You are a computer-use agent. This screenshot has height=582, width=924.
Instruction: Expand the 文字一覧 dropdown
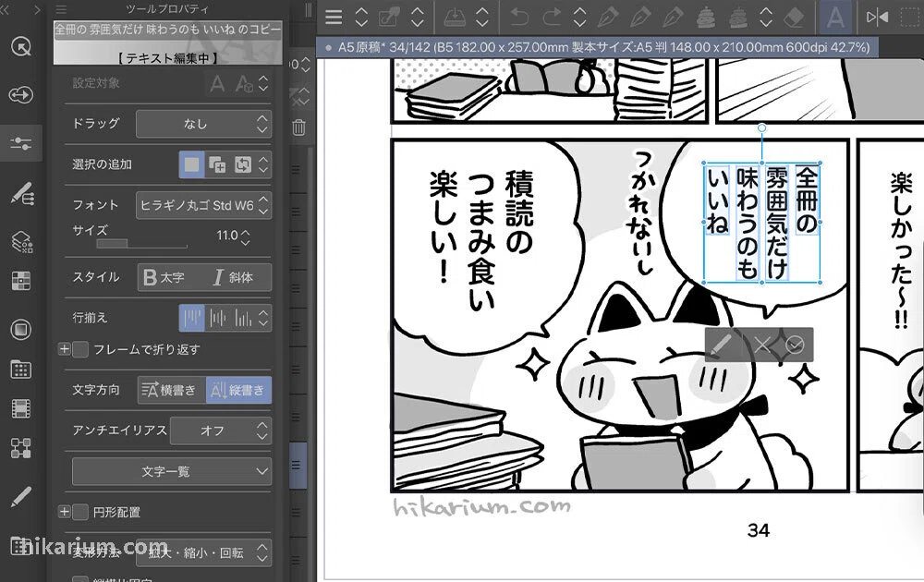(x=172, y=471)
